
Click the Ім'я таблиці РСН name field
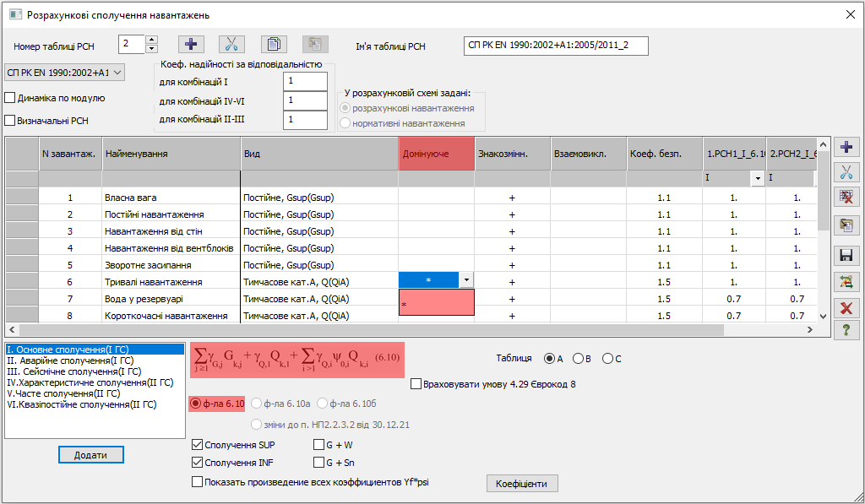(x=556, y=46)
